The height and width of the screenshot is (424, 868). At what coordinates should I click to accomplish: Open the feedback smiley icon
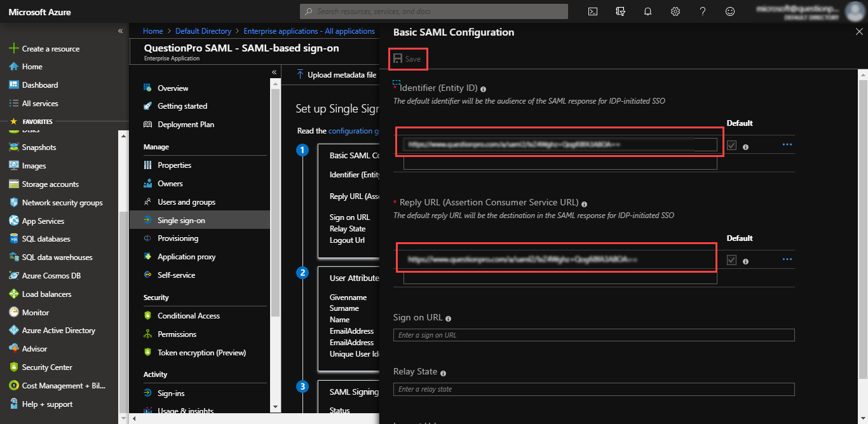click(x=730, y=11)
